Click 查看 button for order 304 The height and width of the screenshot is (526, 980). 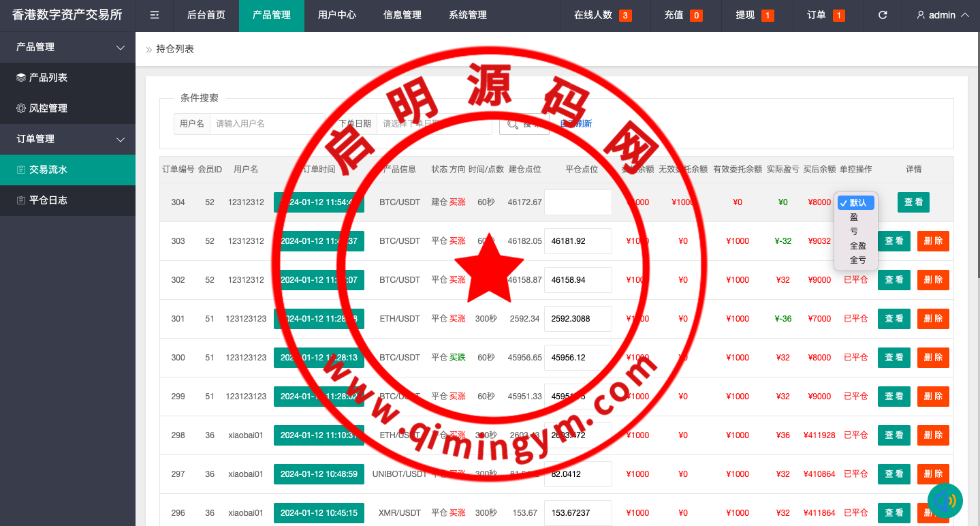pyautogui.click(x=913, y=202)
